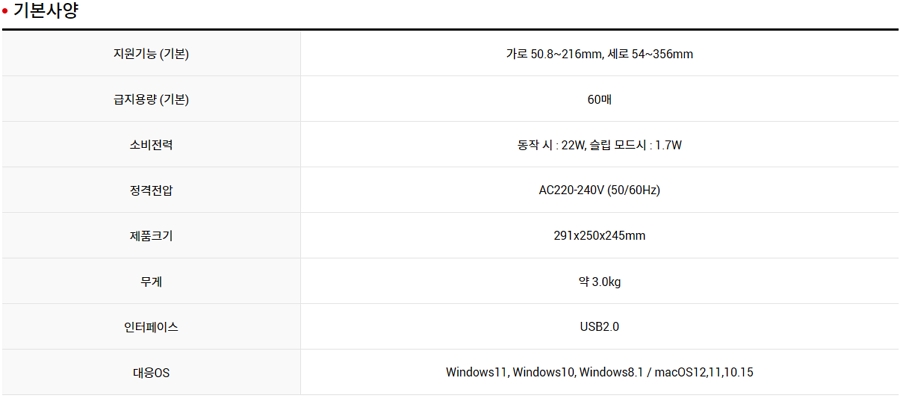The image size is (900, 416).
Task: Click the AC220-240V (50/60Hz) value
Action: (599, 190)
